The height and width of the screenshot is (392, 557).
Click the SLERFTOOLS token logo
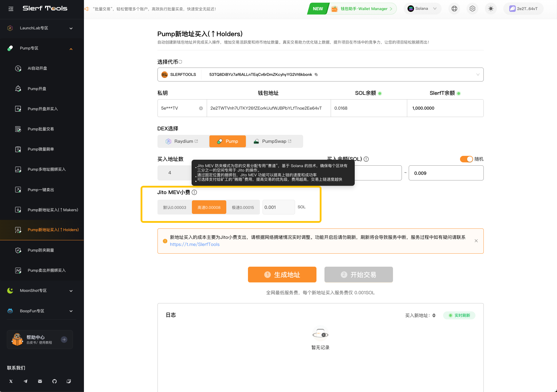pyautogui.click(x=165, y=75)
